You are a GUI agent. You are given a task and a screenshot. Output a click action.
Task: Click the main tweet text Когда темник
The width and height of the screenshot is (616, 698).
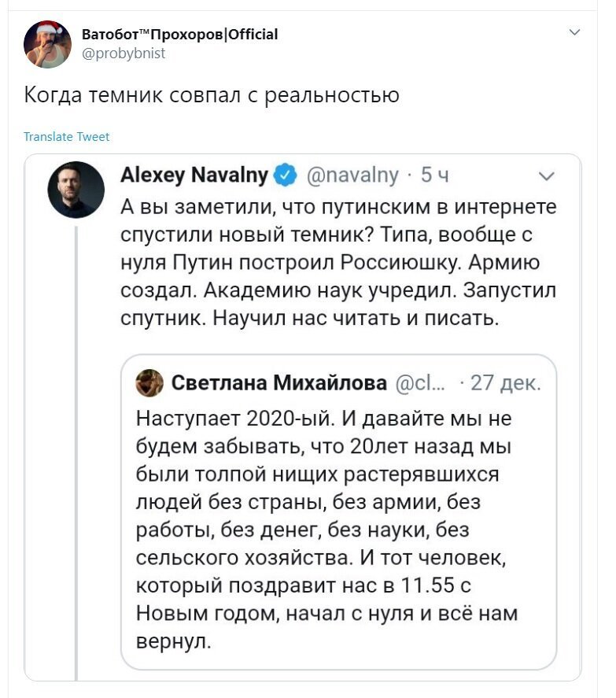(212, 94)
